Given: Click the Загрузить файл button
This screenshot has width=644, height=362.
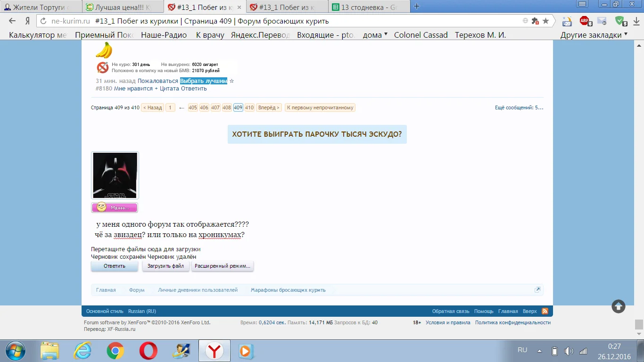Looking at the screenshot, I should pyautogui.click(x=166, y=266).
